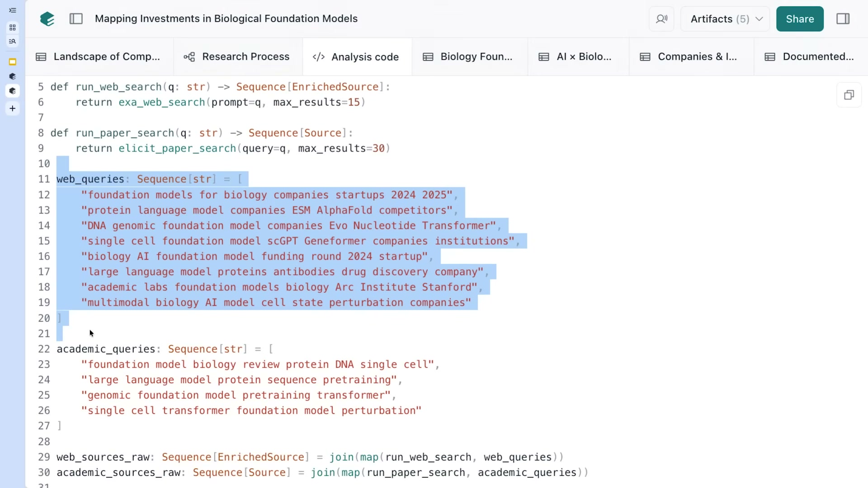Click the line def run_web_search

tap(220, 87)
